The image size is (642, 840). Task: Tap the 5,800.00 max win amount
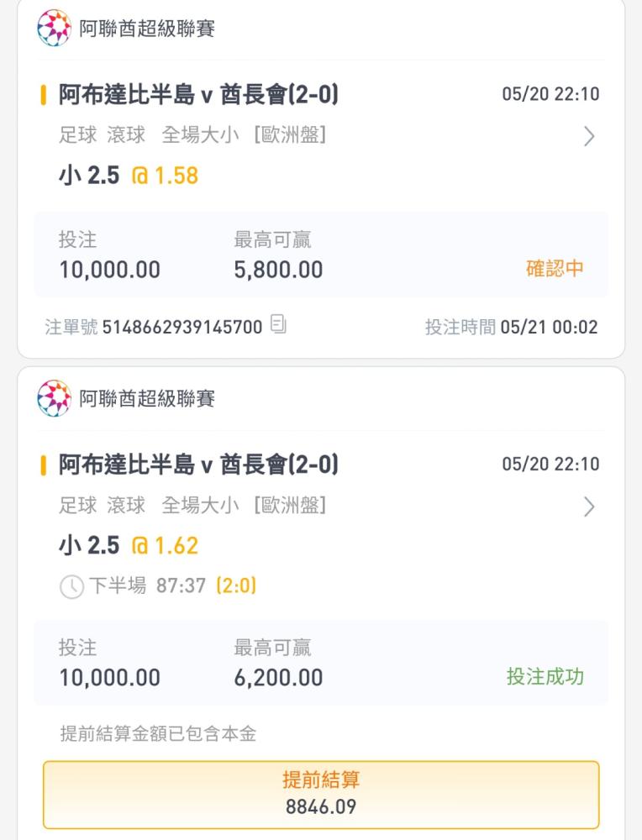tap(278, 270)
